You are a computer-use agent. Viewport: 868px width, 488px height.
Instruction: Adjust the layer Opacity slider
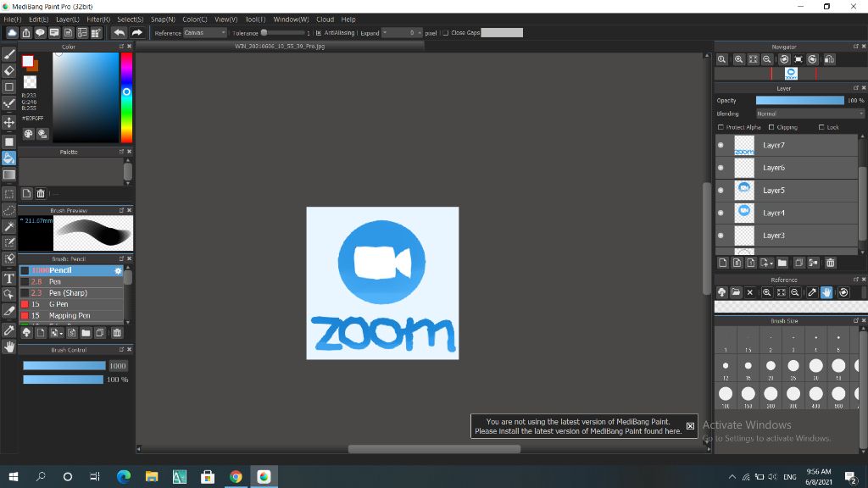[x=800, y=101]
